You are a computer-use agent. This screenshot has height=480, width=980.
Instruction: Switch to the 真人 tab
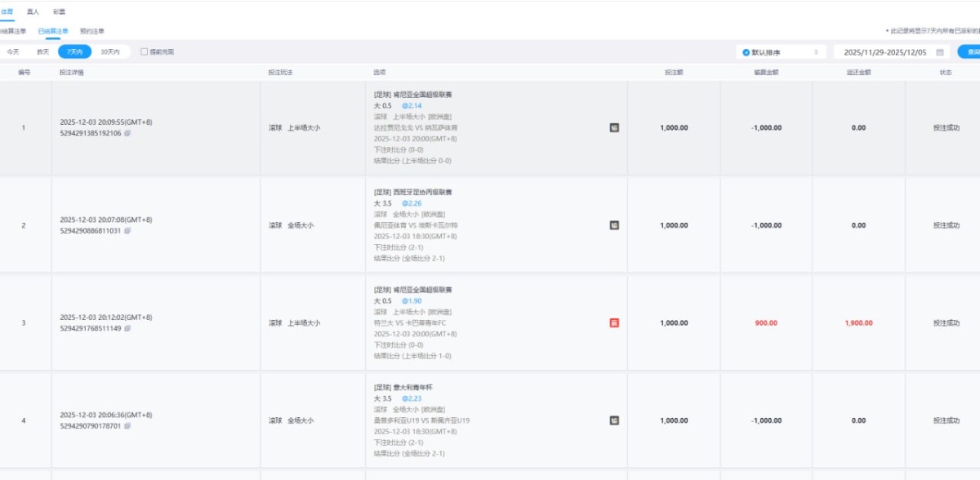pos(31,11)
